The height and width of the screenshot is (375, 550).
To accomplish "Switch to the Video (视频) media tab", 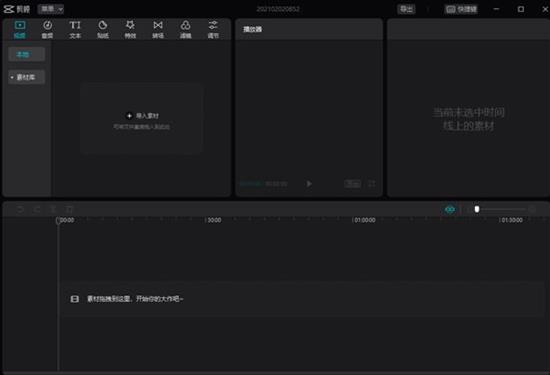I will 20,29.
